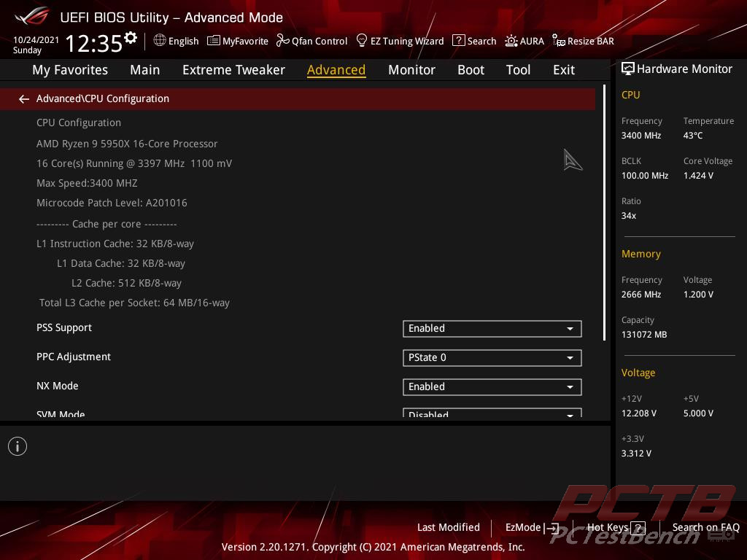The height and width of the screenshot is (560, 747).
Task: Click L2 Cache: 512 KB/8-way line
Action: pyautogui.click(x=126, y=283)
